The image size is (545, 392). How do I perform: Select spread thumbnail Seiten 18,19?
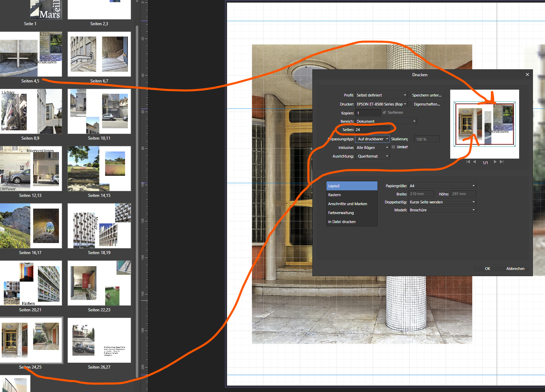pos(99,226)
